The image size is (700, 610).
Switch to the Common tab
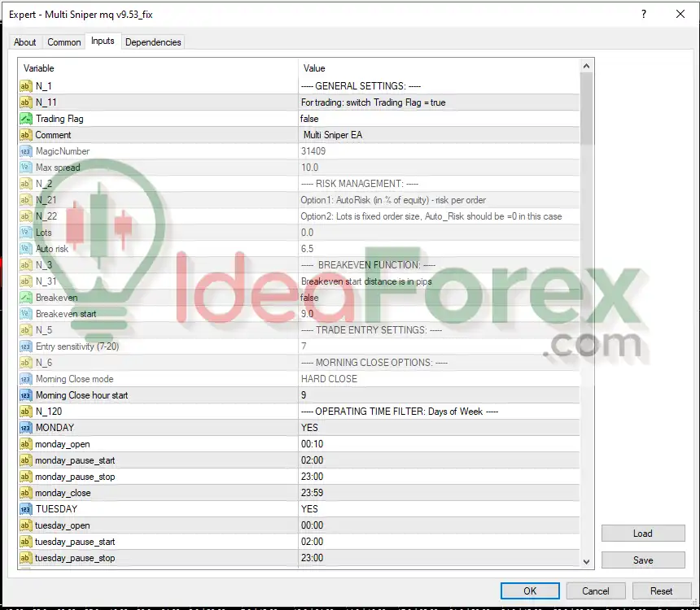pos(63,42)
